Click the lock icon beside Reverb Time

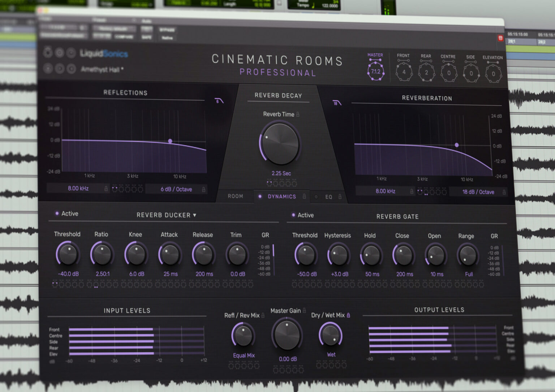tap(298, 115)
